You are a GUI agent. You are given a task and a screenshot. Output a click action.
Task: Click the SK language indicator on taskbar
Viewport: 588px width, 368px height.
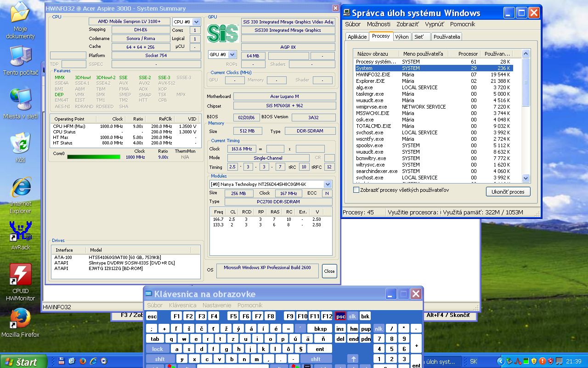point(474,362)
